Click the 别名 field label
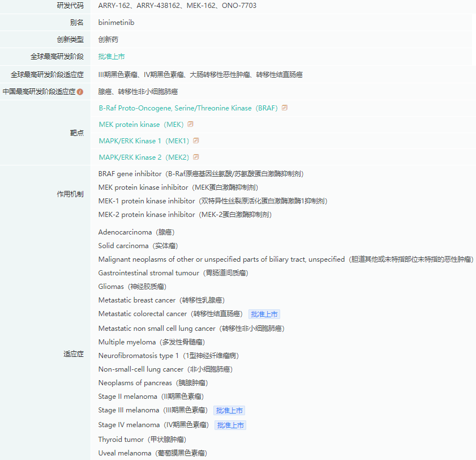The image size is (476, 460). (76, 23)
